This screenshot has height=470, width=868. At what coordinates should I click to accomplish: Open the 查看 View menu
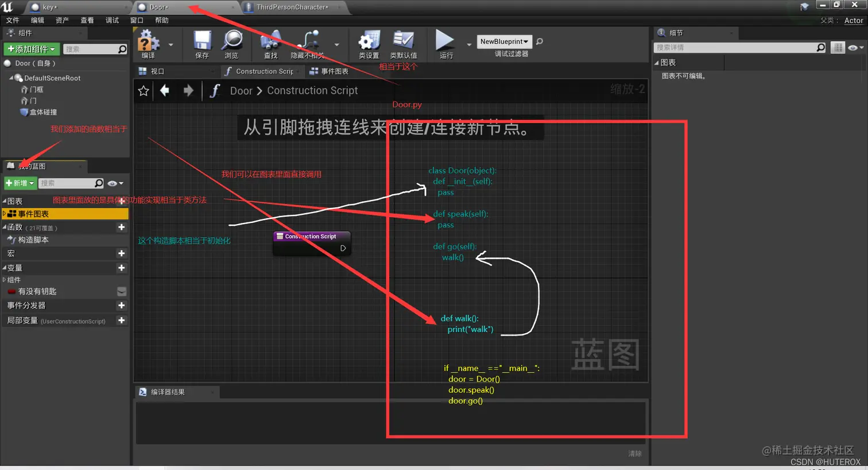(87, 20)
